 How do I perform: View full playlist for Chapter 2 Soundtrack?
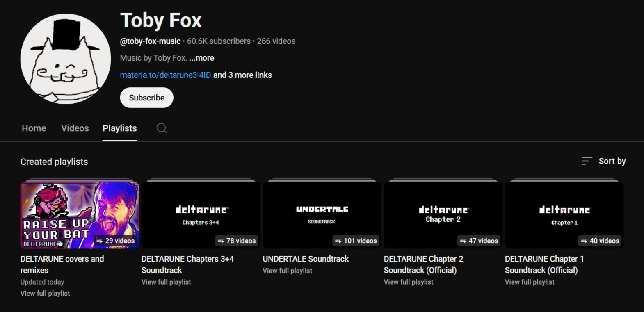409,282
